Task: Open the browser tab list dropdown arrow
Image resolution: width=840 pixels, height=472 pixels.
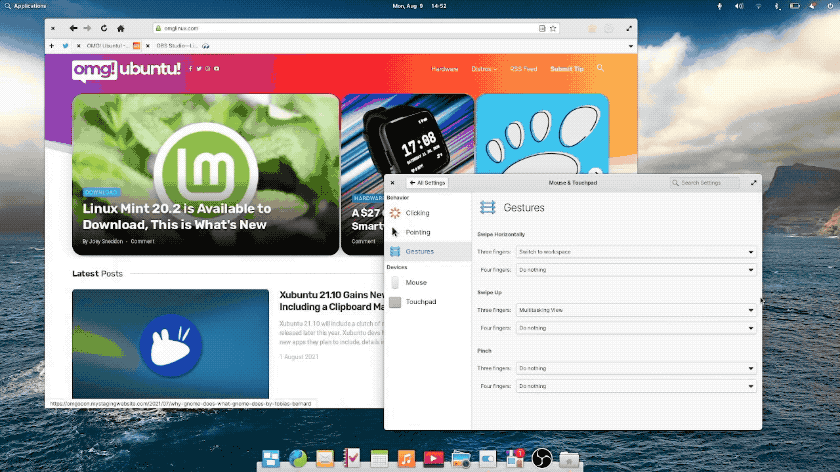Action: pyautogui.click(x=631, y=46)
